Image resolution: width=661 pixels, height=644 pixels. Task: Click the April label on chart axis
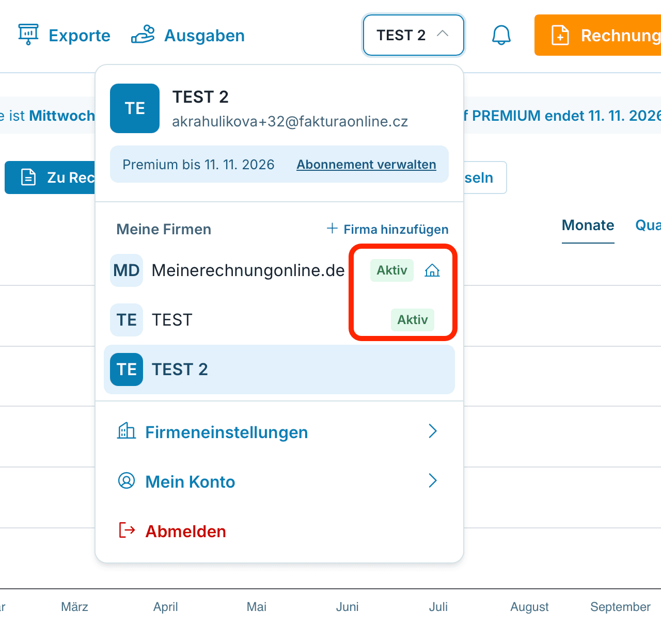(165, 607)
